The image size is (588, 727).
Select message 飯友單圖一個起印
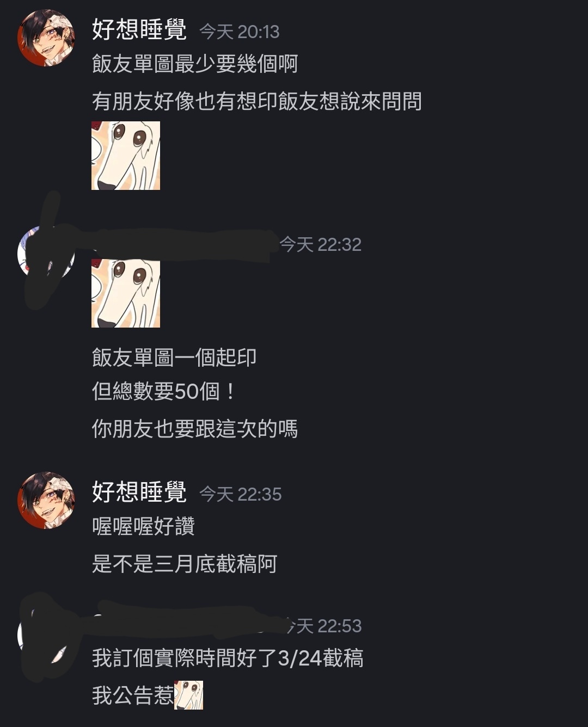point(174,358)
